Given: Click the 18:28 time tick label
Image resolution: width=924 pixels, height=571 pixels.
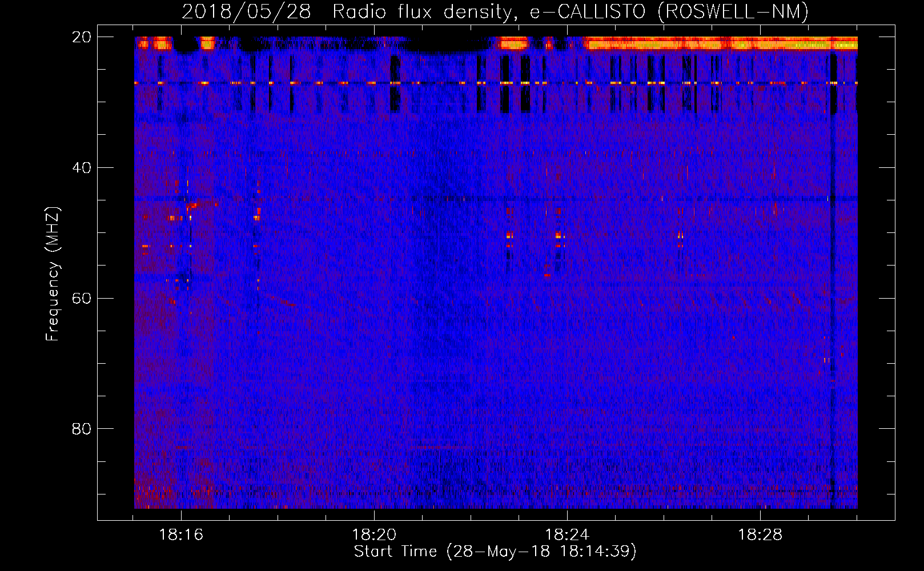Looking at the screenshot, I should point(760,535).
